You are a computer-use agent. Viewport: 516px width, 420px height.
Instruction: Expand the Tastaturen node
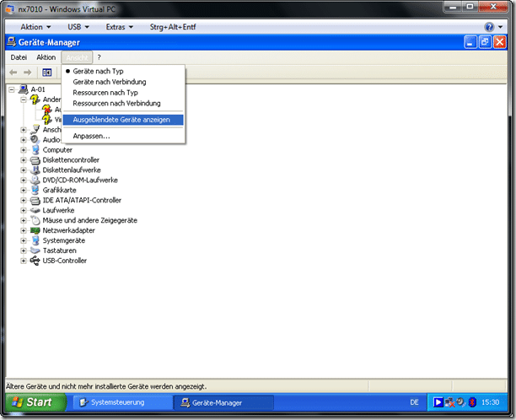click(24, 250)
